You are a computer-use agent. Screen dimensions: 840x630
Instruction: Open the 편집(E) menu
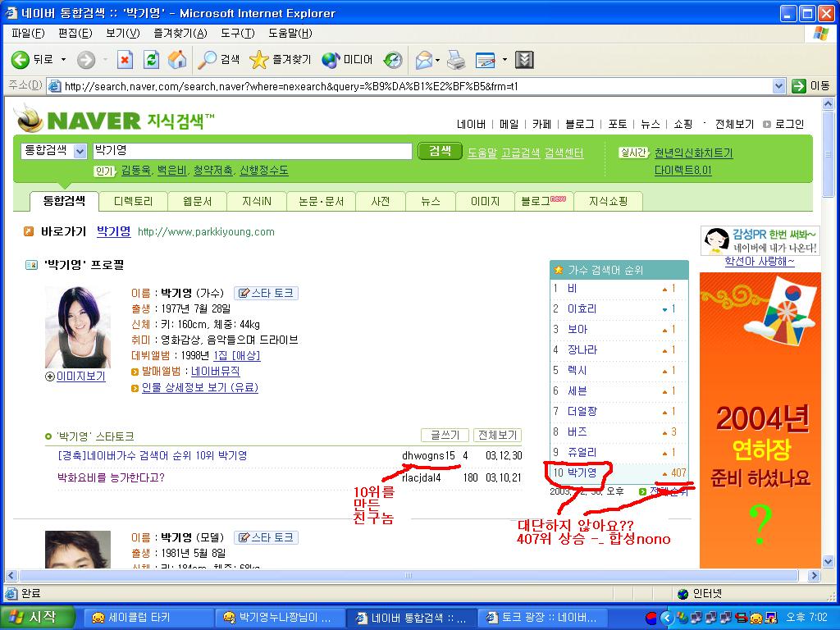(75, 33)
